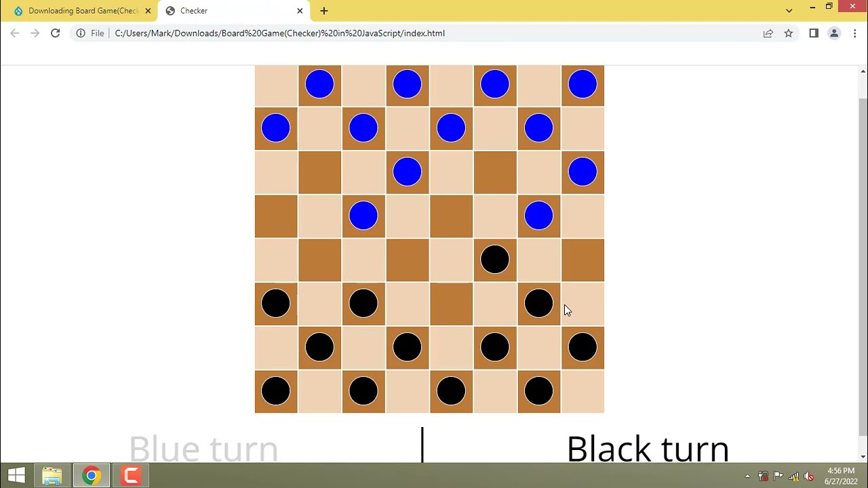The image size is (868, 488).
Task: View site information File icon
Action: [x=90, y=33]
